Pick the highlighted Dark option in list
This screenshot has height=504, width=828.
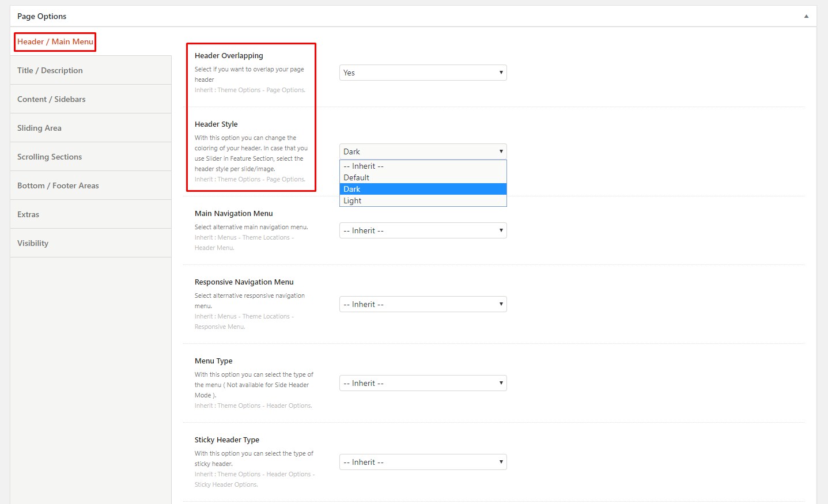point(423,189)
